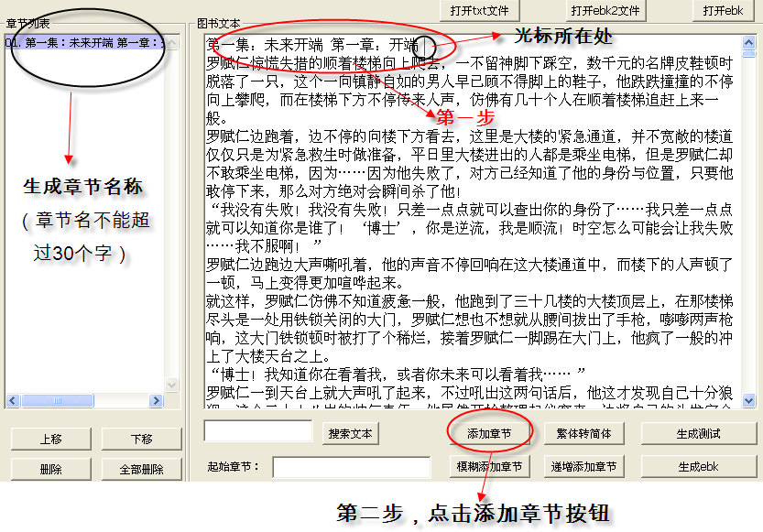This screenshot has width=763, height=532.
Task: Move chapter up with 上移
Action: point(49,440)
